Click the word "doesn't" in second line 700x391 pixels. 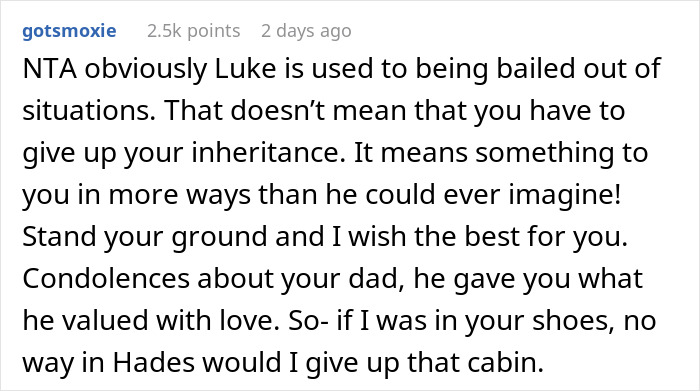click(x=278, y=111)
